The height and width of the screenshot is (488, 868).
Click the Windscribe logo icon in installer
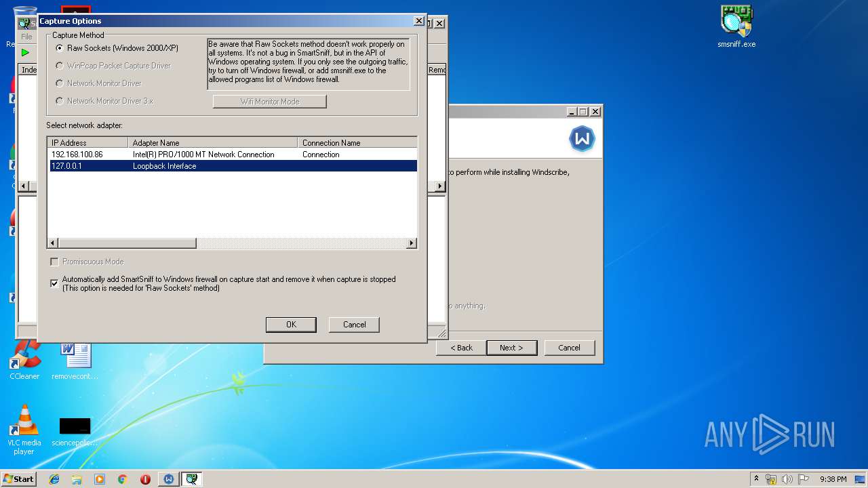tap(582, 139)
